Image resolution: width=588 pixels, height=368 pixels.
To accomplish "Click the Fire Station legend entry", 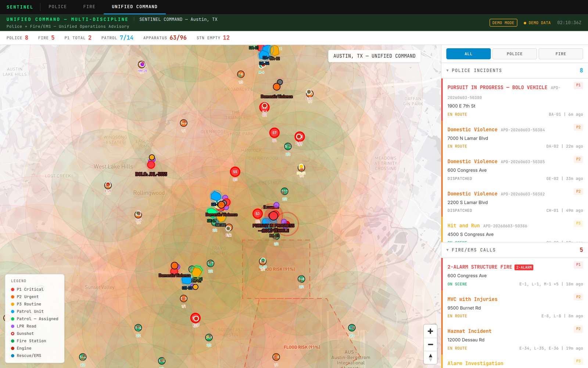I will click(x=31, y=341).
